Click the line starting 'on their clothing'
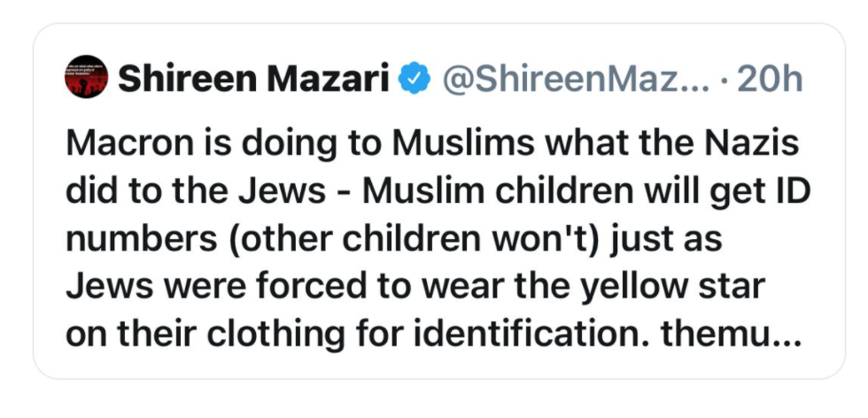 [432, 335]
